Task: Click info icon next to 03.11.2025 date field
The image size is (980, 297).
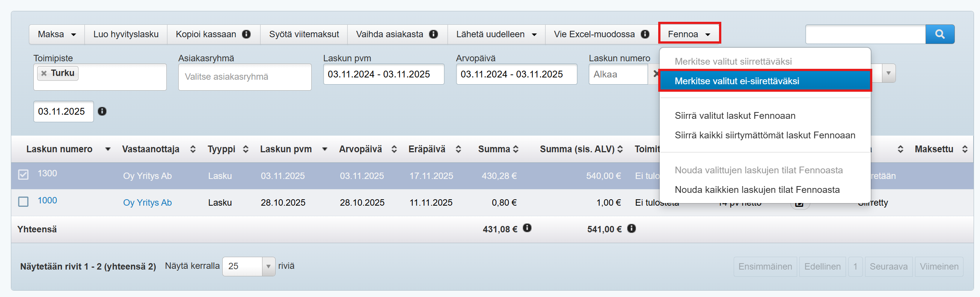Action: point(102,111)
